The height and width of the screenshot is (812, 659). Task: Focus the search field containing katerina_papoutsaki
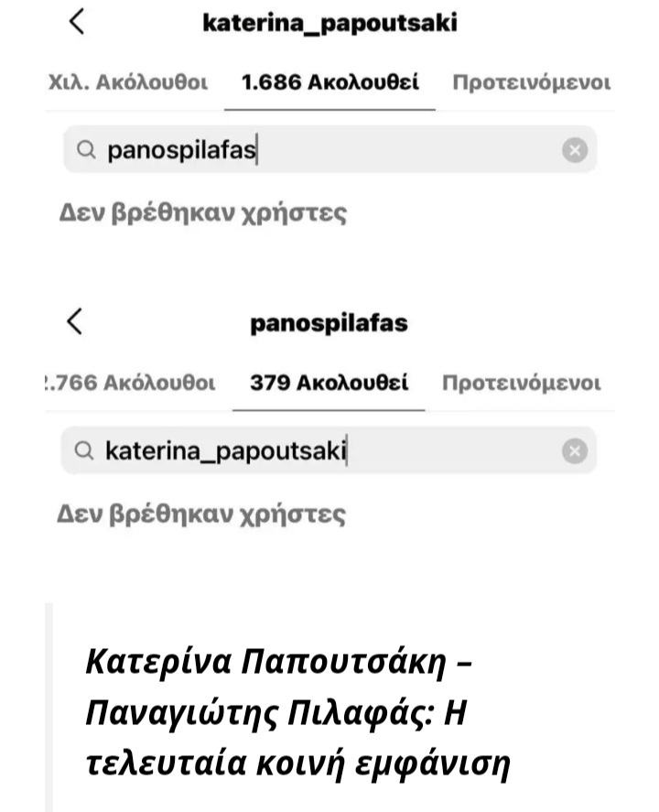[x=329, y=450]
